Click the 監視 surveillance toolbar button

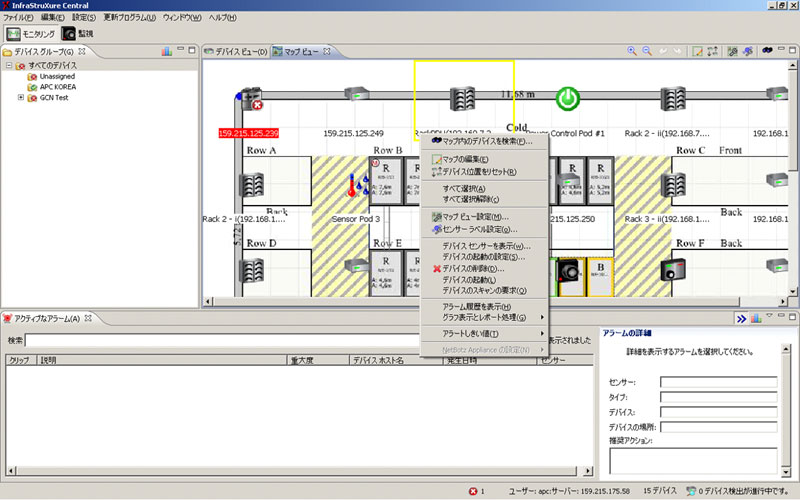point(78,34)
